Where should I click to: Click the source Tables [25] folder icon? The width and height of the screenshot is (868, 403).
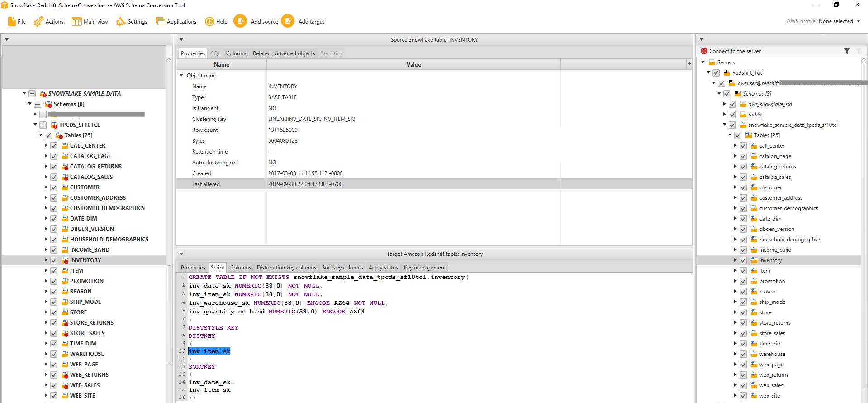tap(59, 135)
